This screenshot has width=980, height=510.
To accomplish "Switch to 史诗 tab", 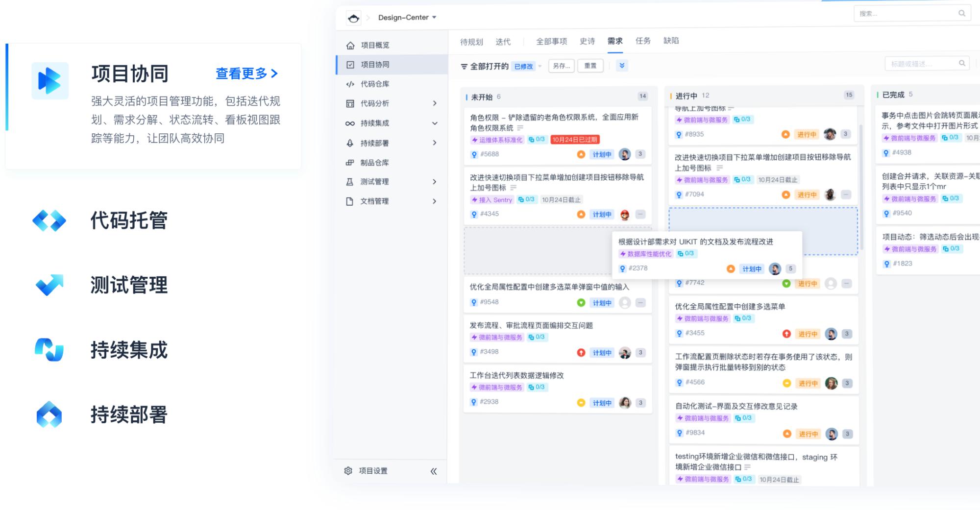I will (587, 41).
